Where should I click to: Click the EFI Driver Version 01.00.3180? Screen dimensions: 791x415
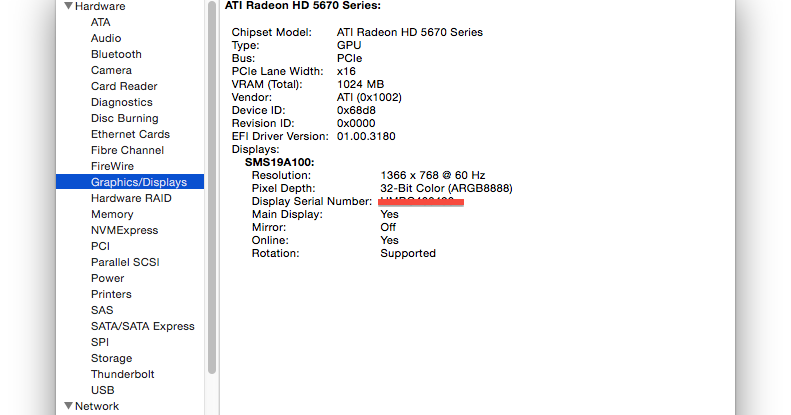366,137
